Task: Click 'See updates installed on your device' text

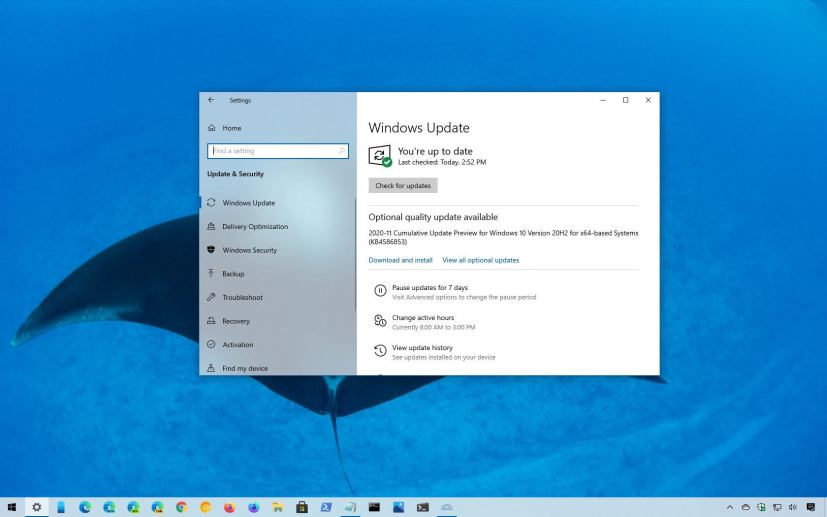Action: point(444,358)
